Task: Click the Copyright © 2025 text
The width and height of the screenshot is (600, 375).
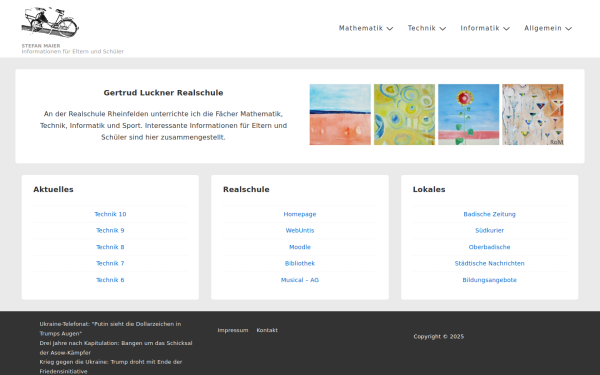Action: click(x=439, y=337)
